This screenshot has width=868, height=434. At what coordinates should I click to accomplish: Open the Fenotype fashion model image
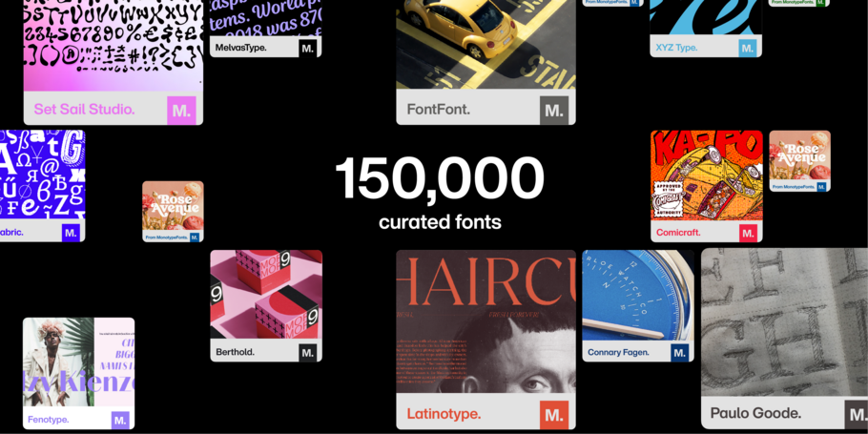78,362
